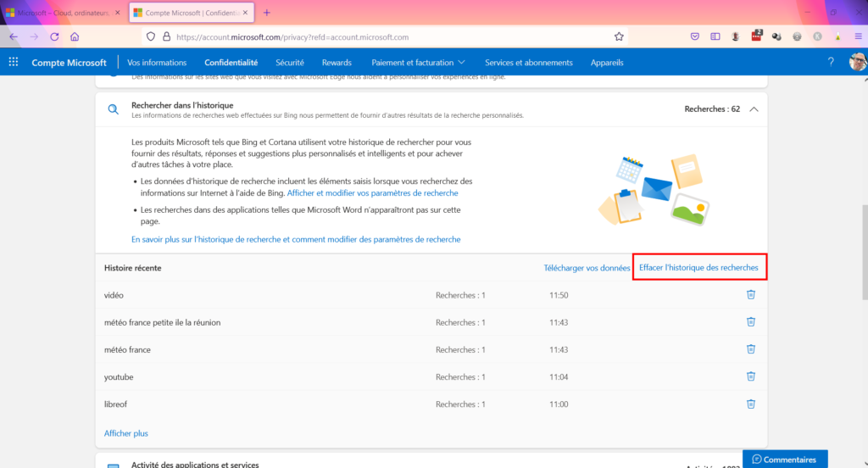The width and height of the screenshot is (868, 468).
Task: Open the Microsoft app launcher grid
Action: point(14,63)
